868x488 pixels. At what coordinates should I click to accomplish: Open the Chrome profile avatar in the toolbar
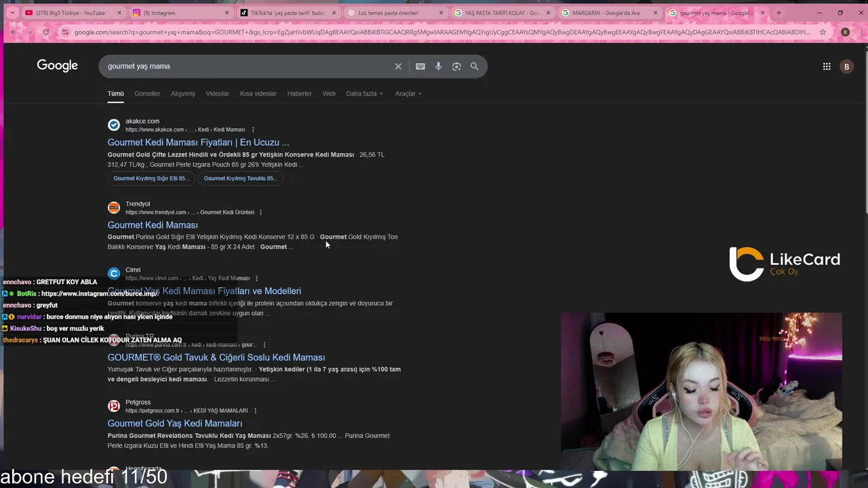pos(845,32)
